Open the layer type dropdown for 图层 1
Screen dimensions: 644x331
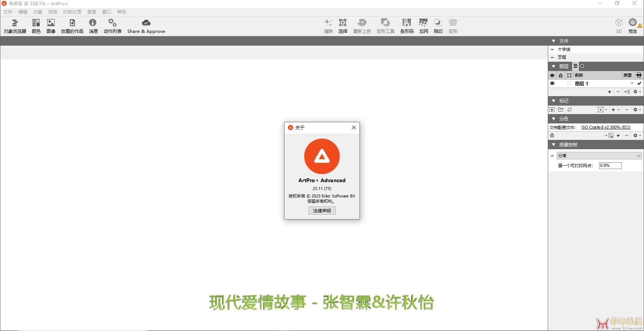(x=632, y=83)
